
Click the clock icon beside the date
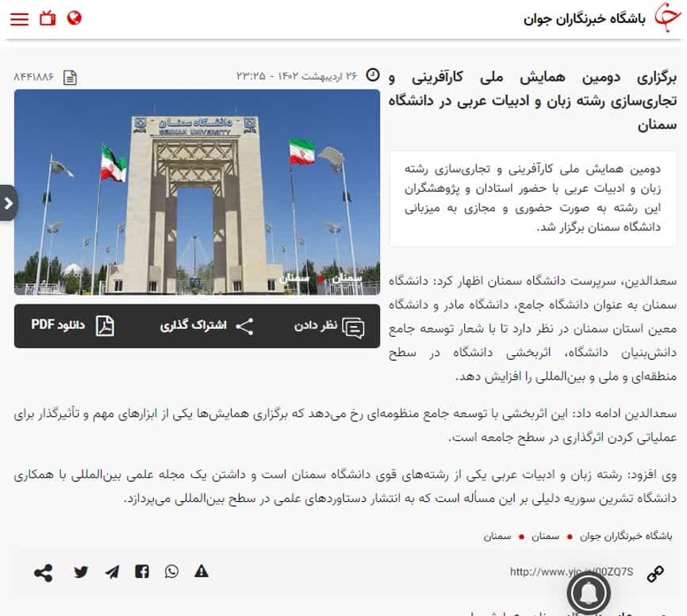click(x=372, y=75)
